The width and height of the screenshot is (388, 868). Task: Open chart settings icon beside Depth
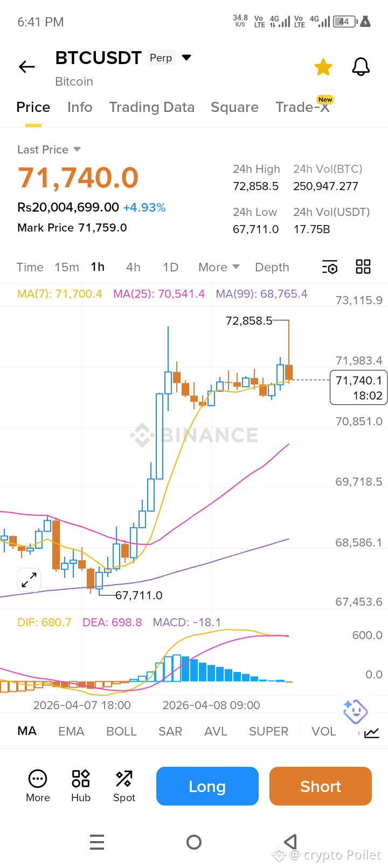click(x=330, y=267)
